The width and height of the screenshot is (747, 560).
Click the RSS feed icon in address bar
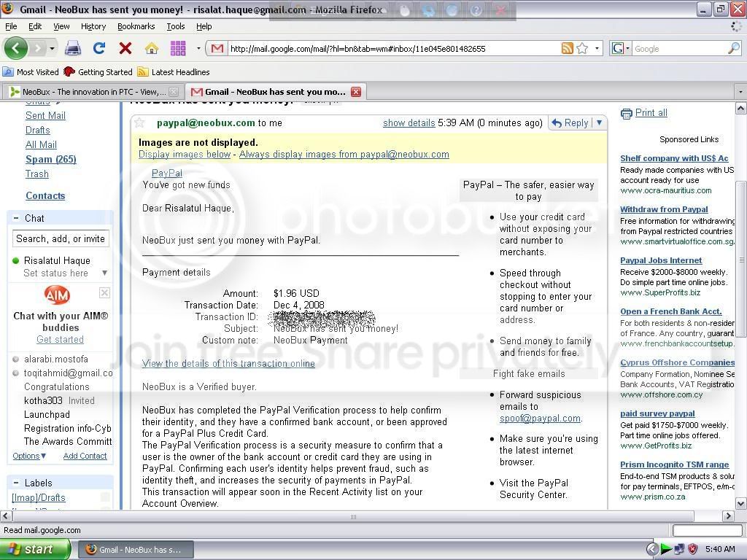point(567,48)
